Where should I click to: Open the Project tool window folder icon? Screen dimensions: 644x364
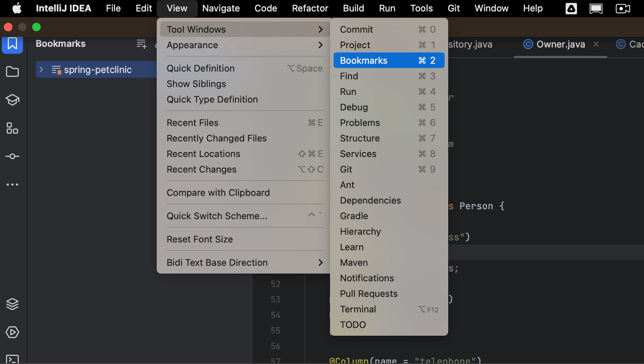(13, 72)
